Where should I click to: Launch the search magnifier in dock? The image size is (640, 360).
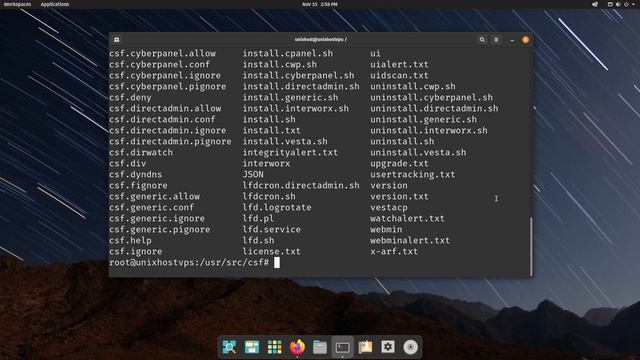(229, 347)
